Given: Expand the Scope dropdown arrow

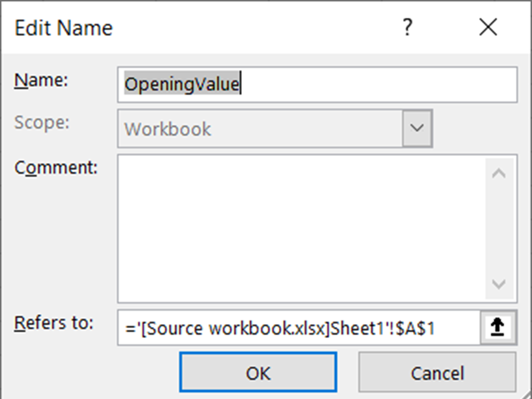Looking at the screenshot, I should (x=417, y=128).
